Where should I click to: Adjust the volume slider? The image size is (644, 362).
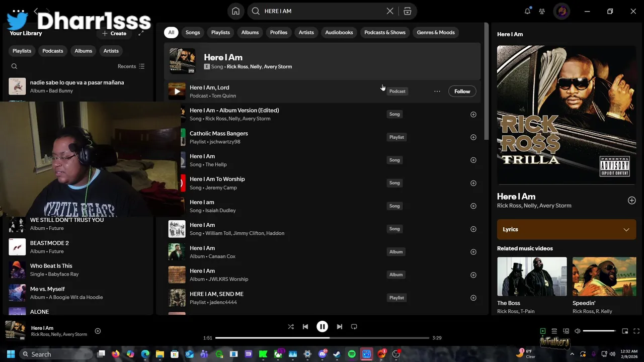[x=599, y=331]
